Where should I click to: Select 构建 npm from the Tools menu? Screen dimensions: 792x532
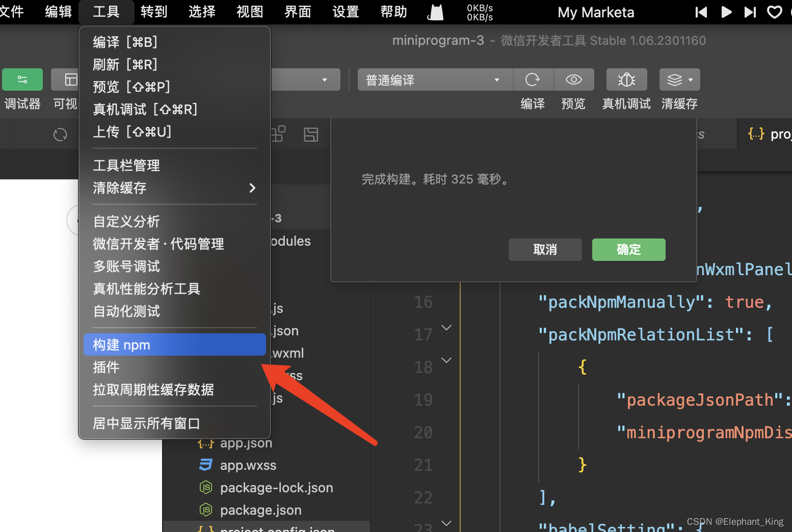coord(174,344)
